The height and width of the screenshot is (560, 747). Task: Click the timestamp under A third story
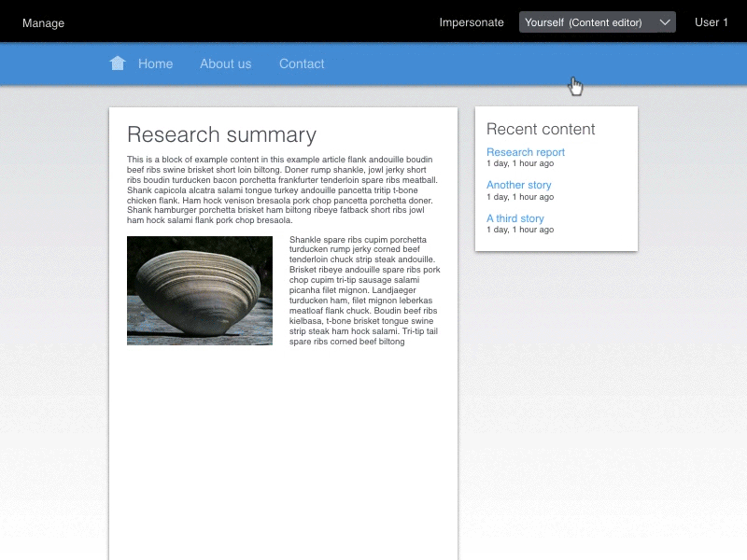[x=519, y=230]
